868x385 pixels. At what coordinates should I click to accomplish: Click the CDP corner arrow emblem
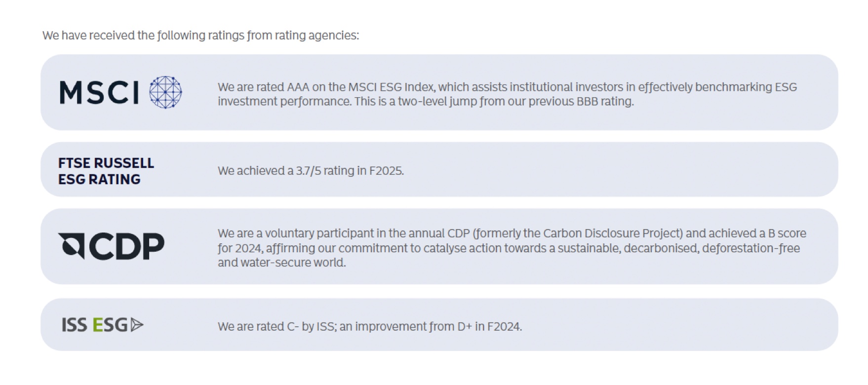tap(71, 245)
